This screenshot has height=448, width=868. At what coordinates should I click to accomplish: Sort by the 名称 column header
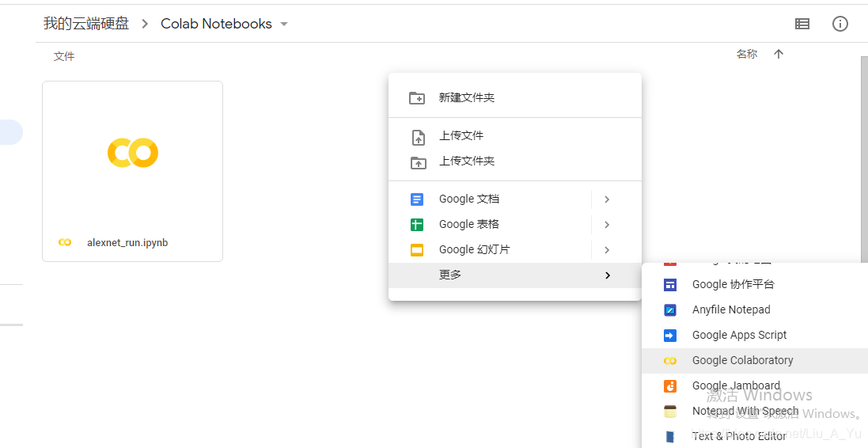747,55
